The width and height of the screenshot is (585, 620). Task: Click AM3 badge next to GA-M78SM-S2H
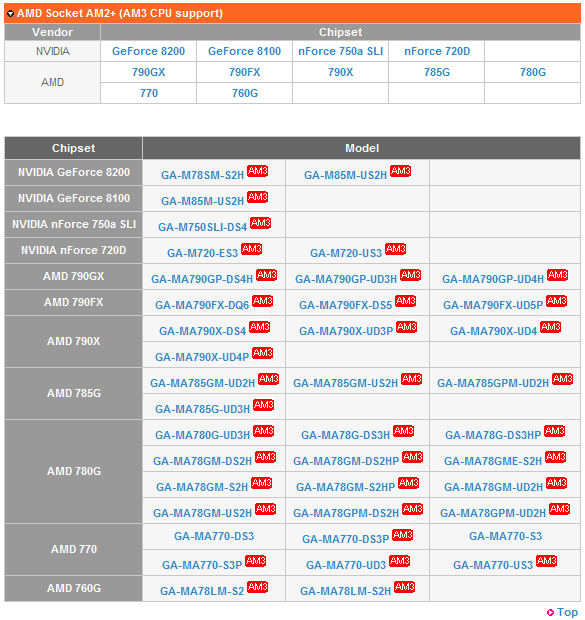(x=257, y=171)
